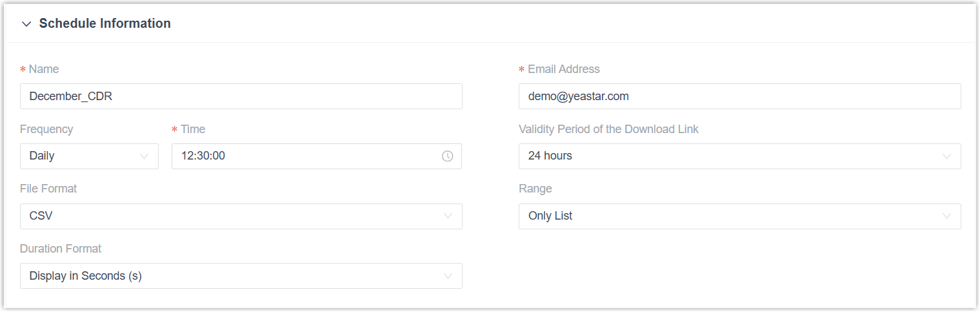Click the File Format label

(48, 189)
